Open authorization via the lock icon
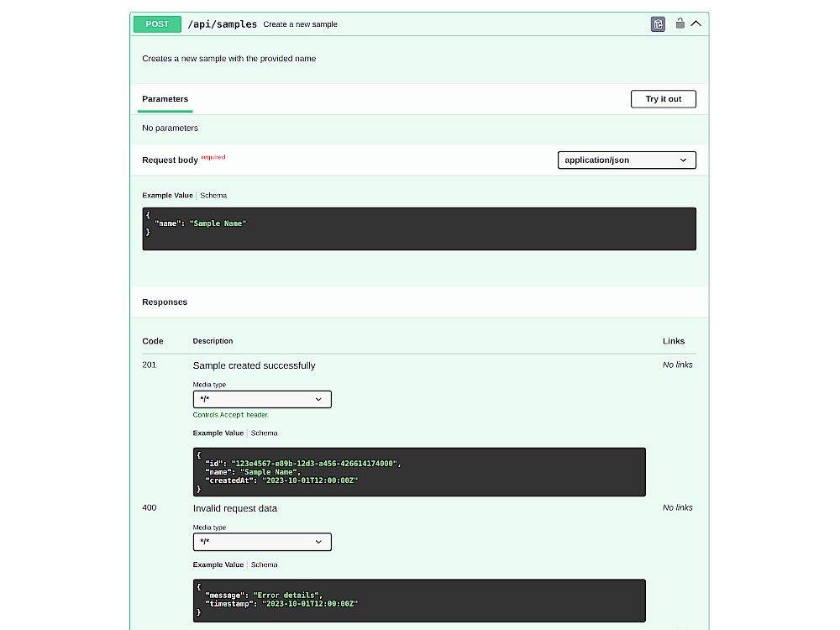 [680, 24]
